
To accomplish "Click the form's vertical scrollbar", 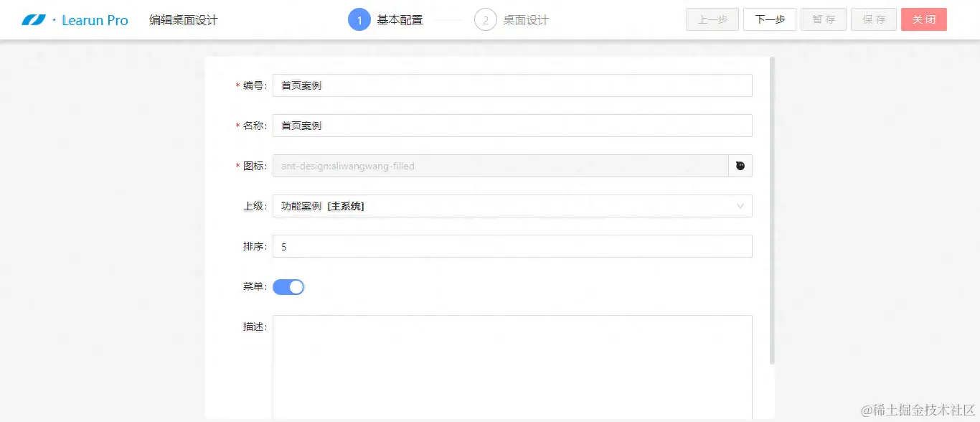I will point(772,210).
